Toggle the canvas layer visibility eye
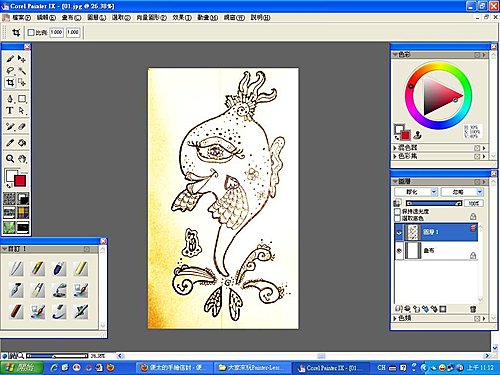 pos(399,251)
